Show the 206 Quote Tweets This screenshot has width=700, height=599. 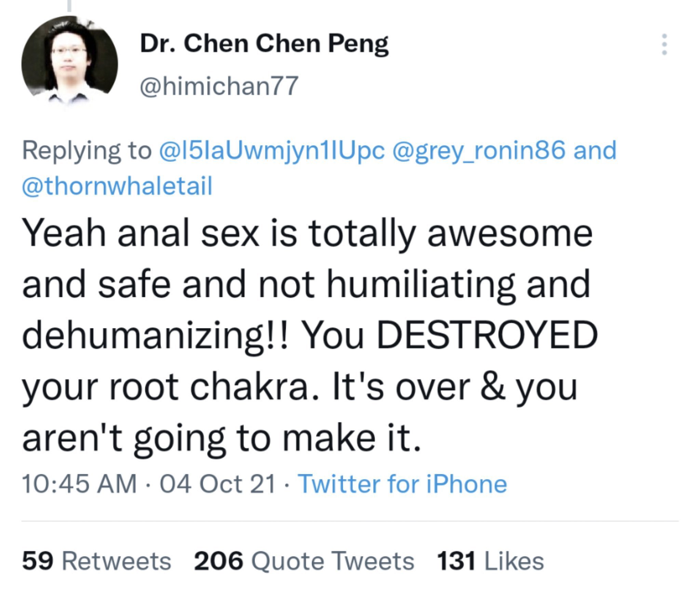(304, 561)
